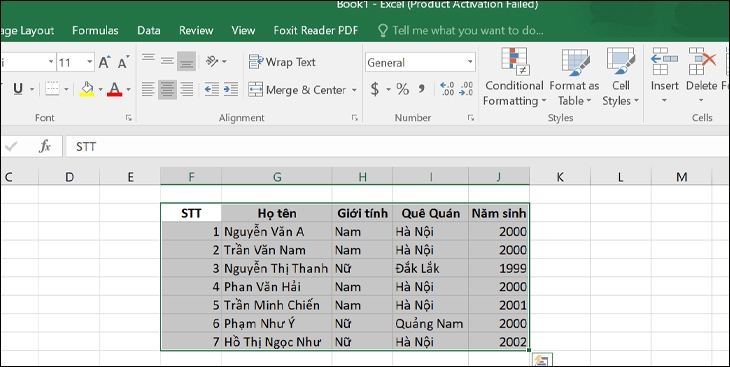The image size is (730, 367).
Task: Open the Font dialog launcher
Action: click(x=128, y=118)
